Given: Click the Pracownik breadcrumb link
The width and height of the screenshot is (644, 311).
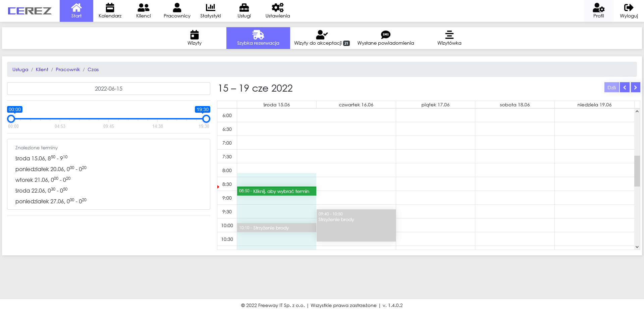Looking at the screenshot, I should [x=68, y=69].
